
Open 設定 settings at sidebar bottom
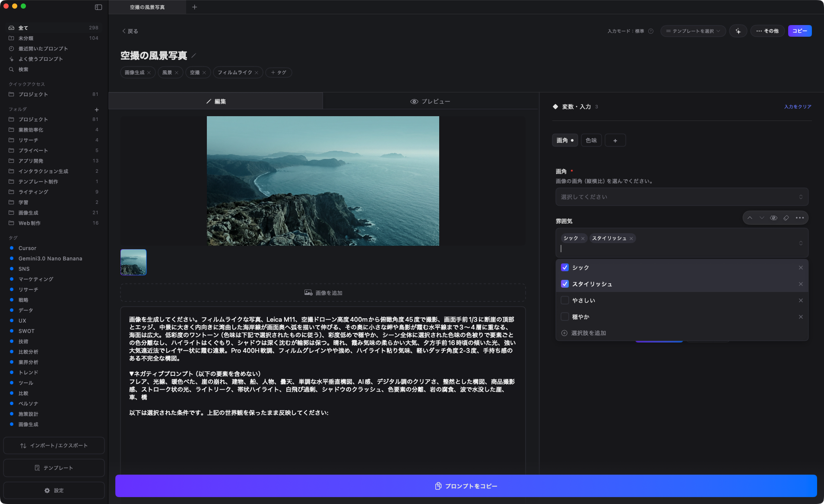(54, 491)
